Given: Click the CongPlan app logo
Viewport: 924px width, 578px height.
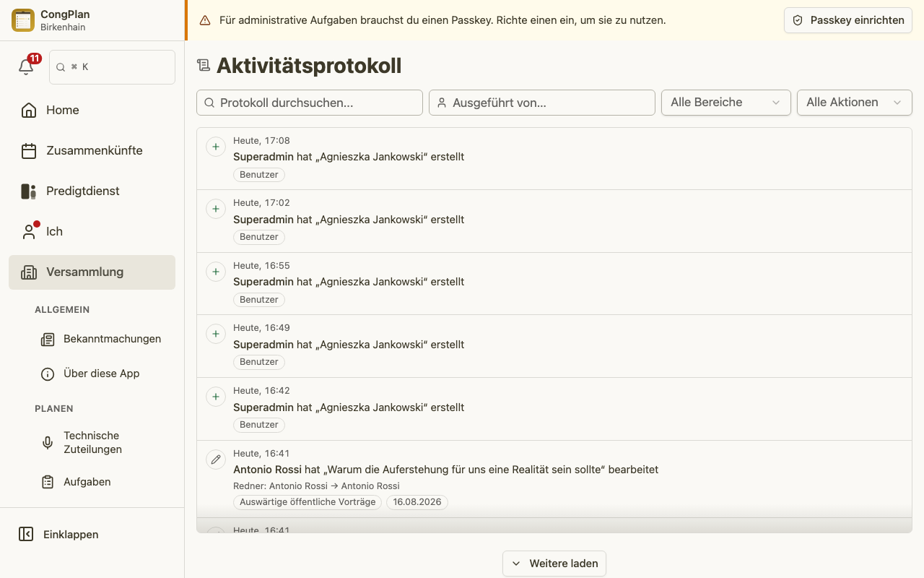Looking at the screenshot, I should point(23,20).
